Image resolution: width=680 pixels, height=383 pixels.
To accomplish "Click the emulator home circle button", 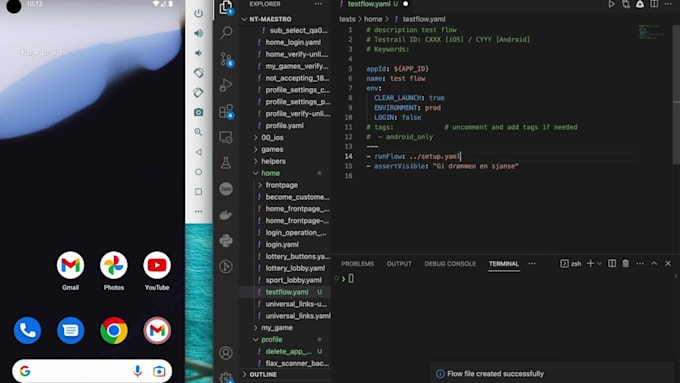I will click(x=199, y=172).
